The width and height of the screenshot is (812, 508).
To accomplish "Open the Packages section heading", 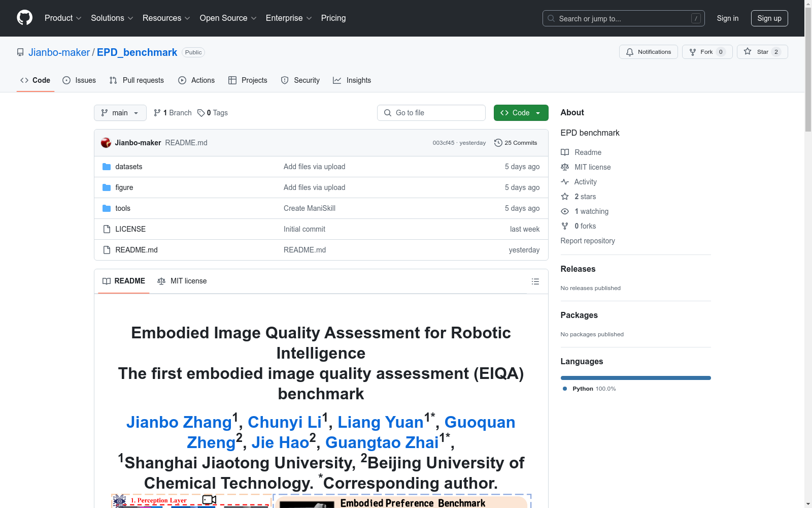I will click(579, 315).
